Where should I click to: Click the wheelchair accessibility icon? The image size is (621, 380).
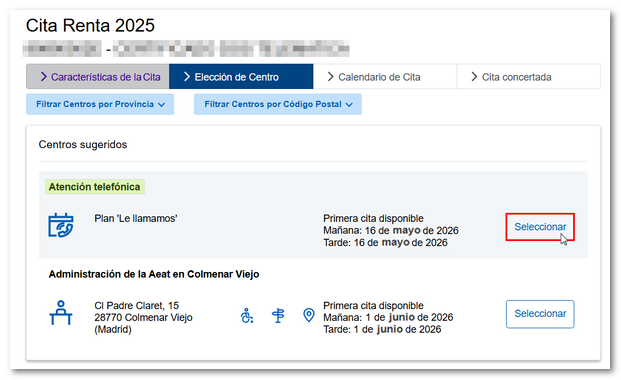pyautogui.click(x=247, y=316)
